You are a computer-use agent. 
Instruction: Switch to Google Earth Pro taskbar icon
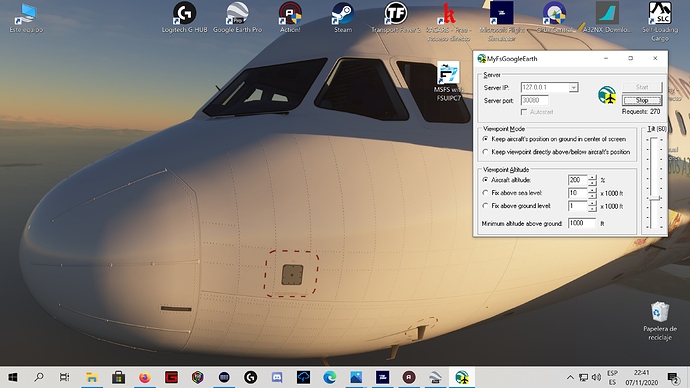[435, 377]
